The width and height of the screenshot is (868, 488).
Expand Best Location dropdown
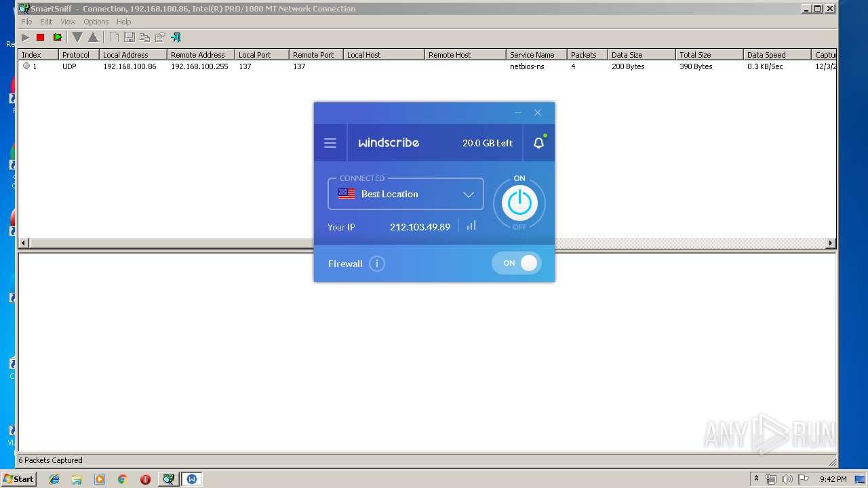(406, 194)
